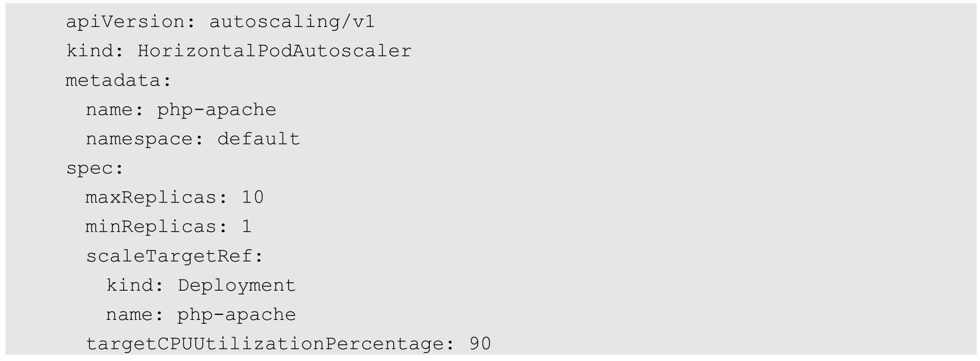Click the metadata: key
This screenshot has height=361, width=980.
point(118,80)
